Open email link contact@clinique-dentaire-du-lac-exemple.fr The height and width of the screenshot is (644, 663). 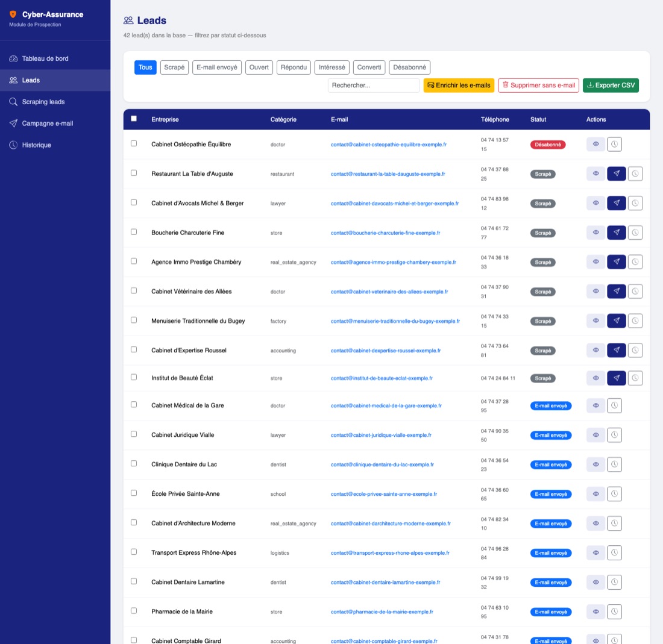coord(382,464)
